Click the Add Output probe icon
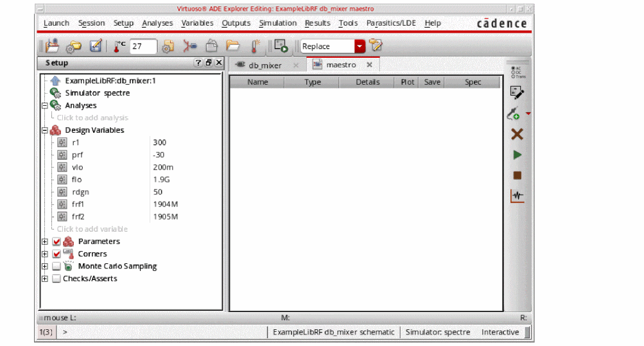The image size is (644, 346). [x=514, y=114]
